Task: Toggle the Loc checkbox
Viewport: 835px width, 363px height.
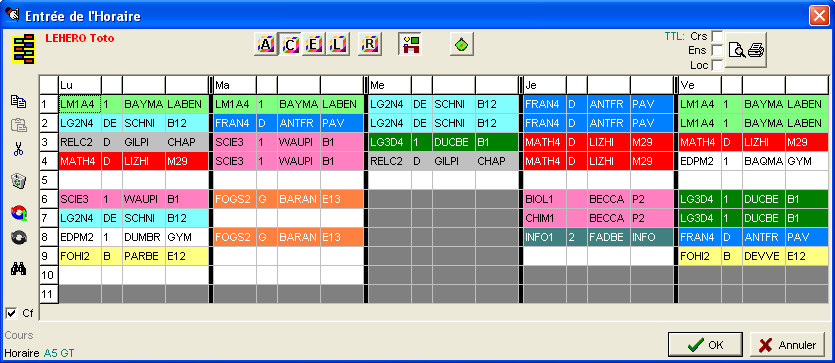Action: pos(717,65)
